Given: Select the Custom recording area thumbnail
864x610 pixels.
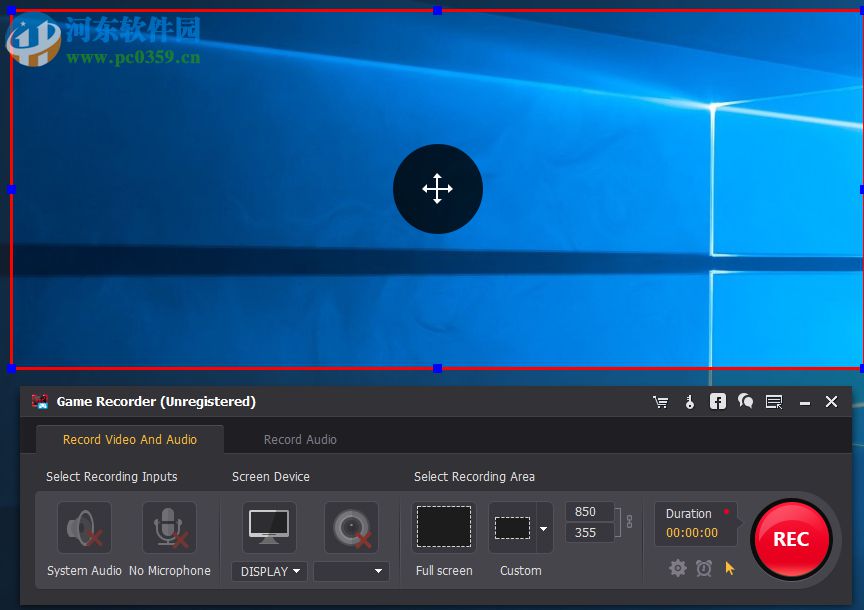Looking at the screenshot, I should click(x=514, y=527).
